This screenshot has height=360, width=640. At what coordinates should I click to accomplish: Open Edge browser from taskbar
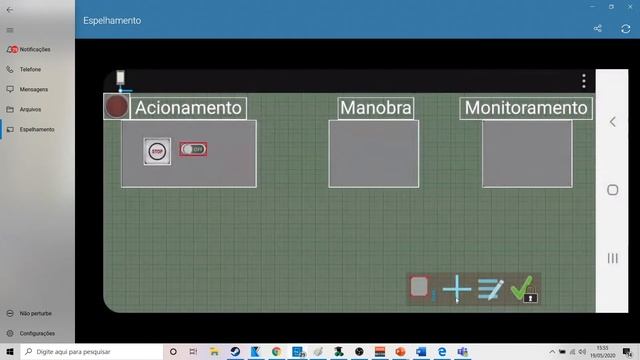pos(442,351)
